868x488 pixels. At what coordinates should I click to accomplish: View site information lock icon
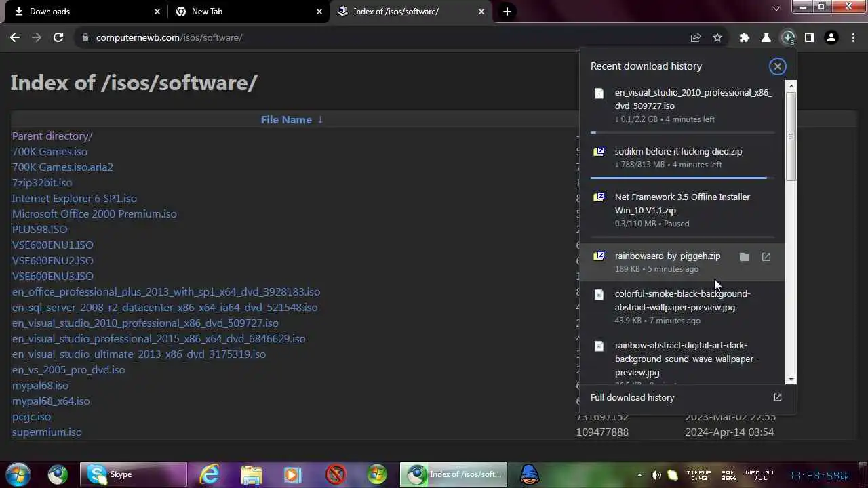(85, 37)
